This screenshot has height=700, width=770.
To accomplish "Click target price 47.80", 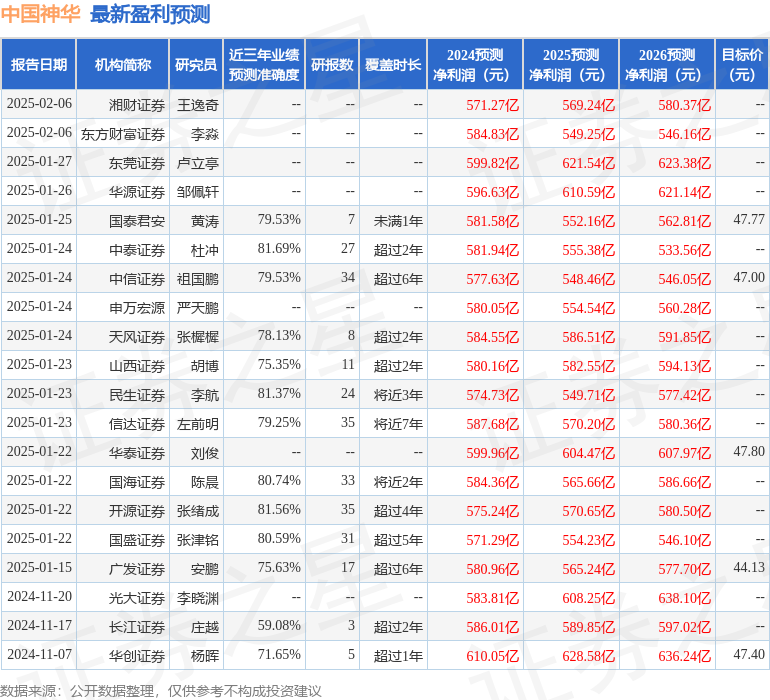I will point(749,451).
